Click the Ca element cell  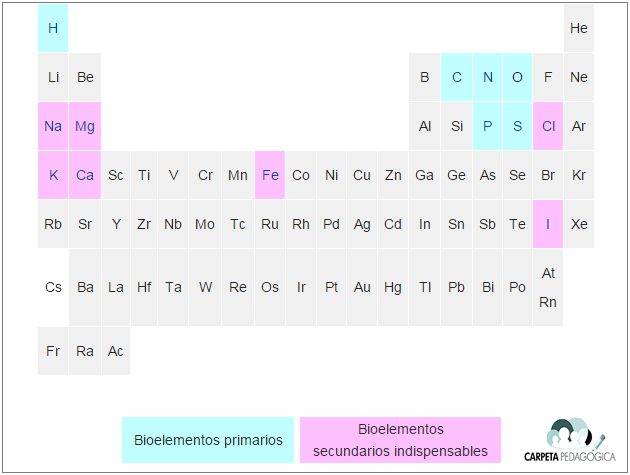(x=85, y=175)
